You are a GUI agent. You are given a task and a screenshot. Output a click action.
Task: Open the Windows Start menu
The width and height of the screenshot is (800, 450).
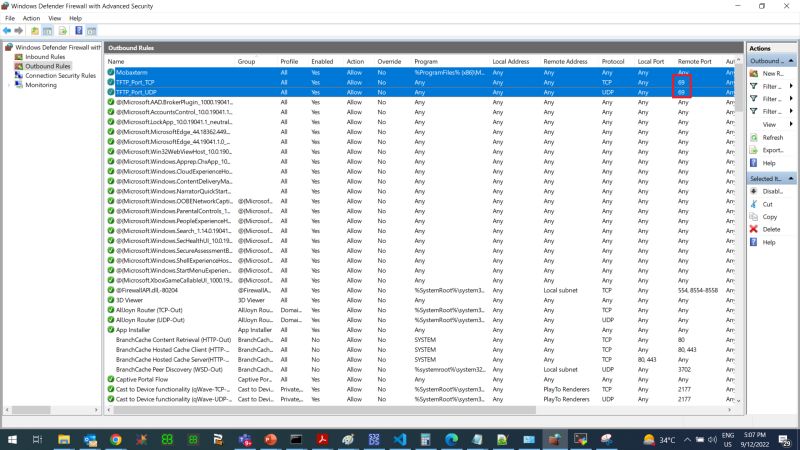pyautogui.click(x=12, y=439)
